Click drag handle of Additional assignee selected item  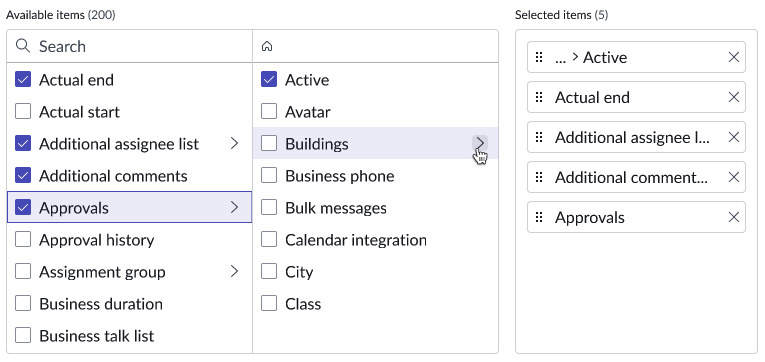pyautogui.click(x=539, y=138)
